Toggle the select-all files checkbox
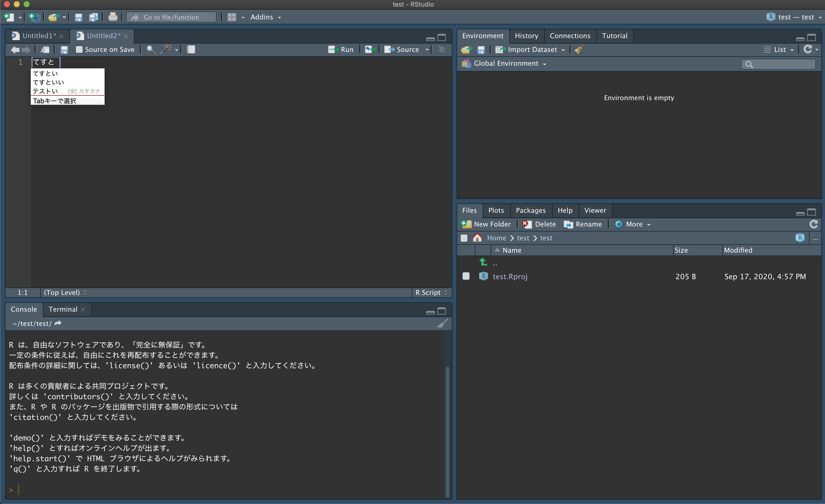The image size is (825, 504). pyautogui.click(x=464, y=238)
